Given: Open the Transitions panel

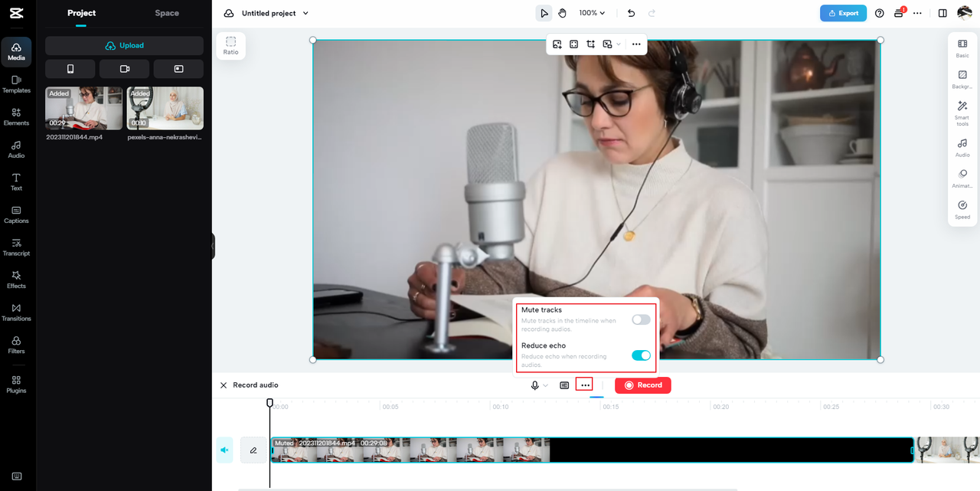Looking at the screenshot, I should point(16,312).
